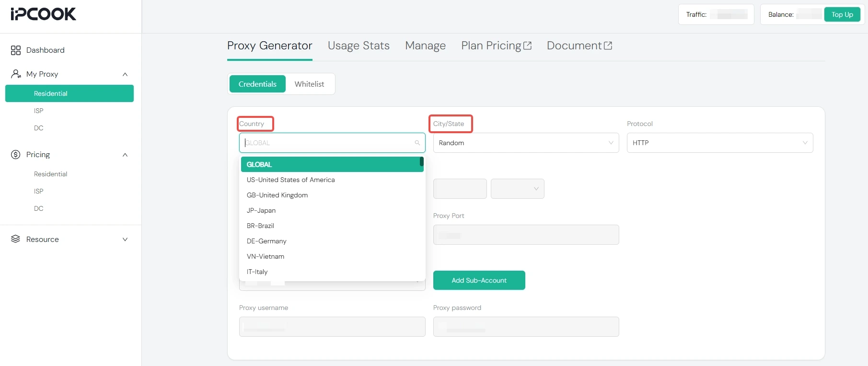Choose GLOBAL in the country list
This screenshot has width=868, height=366.
[x=332, y=164]
